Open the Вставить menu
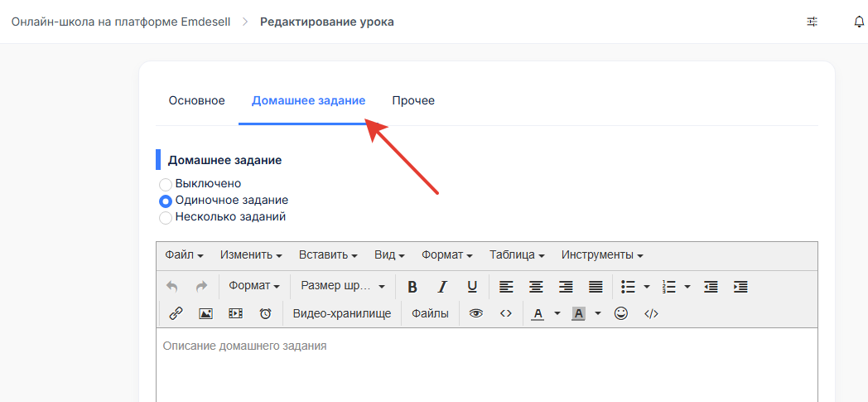 (328, 255)
